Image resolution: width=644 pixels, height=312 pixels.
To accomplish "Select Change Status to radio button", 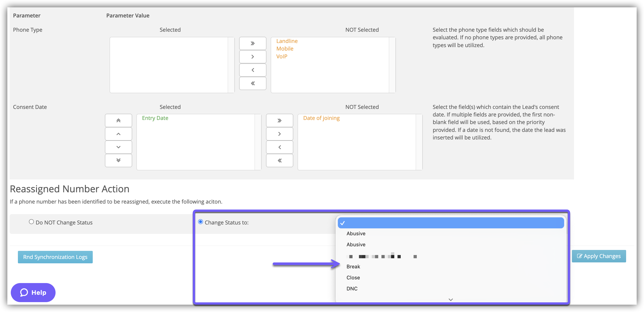I will tap(200, 222).
